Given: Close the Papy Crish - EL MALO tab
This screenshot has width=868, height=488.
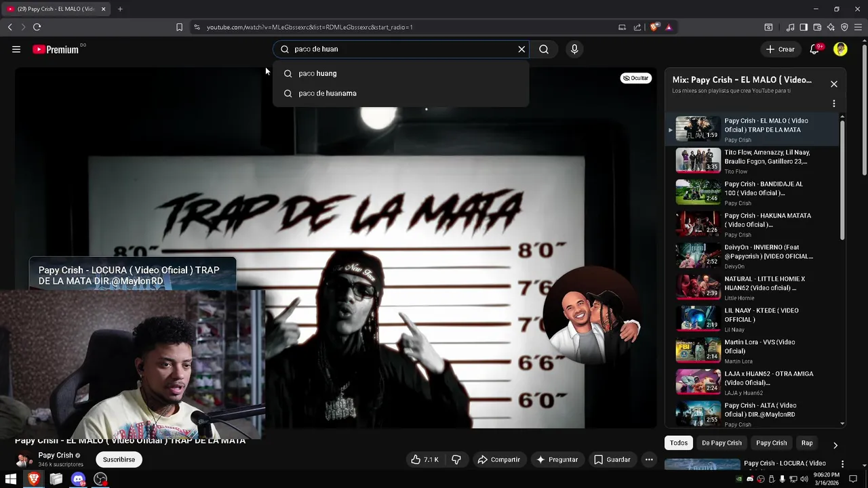Looking at the screenshot, I should click(x=103, y=9).
